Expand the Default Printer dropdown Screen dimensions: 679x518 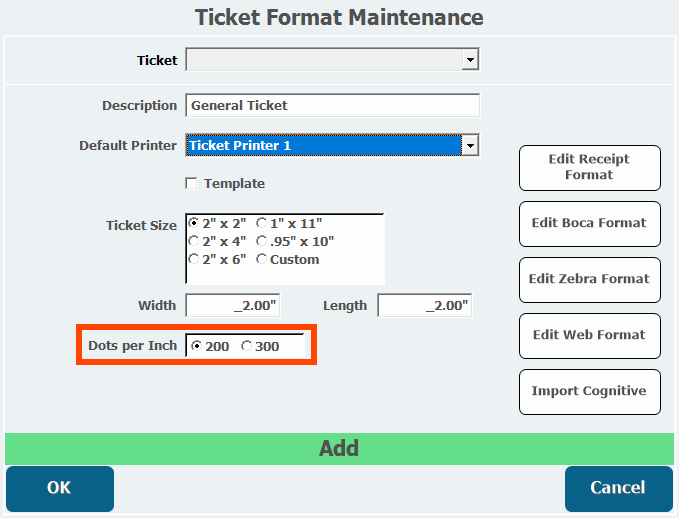tap(470, 146)
